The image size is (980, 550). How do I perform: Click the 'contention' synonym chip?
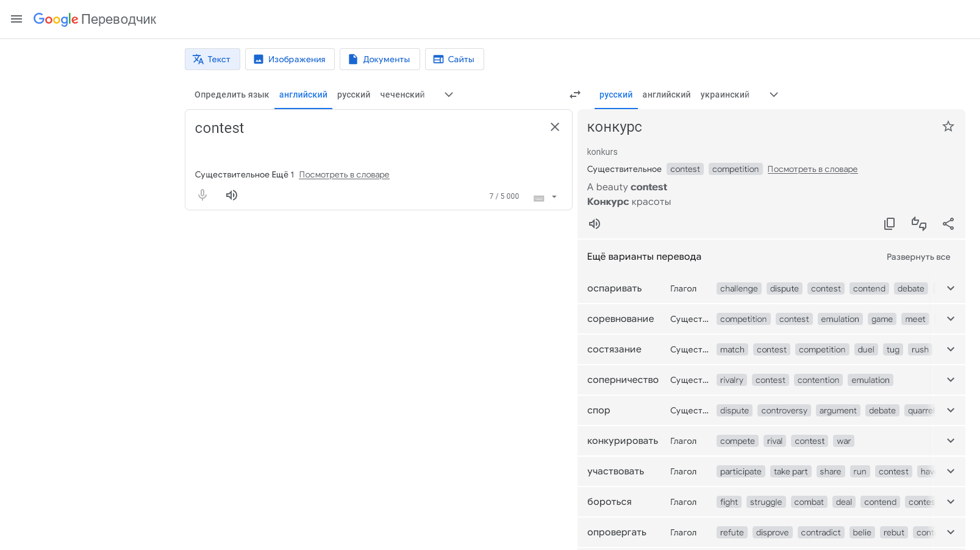tap(818, 380)
